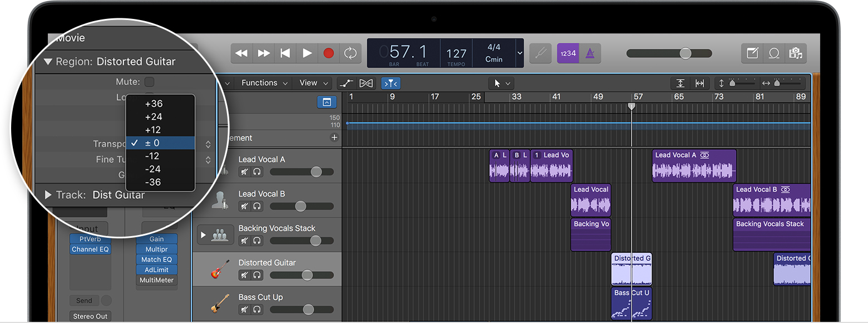Collapse the Region: Distorted Guitar disclosure triangle
Screen dimensions: 868x323
tap(48, 62)
